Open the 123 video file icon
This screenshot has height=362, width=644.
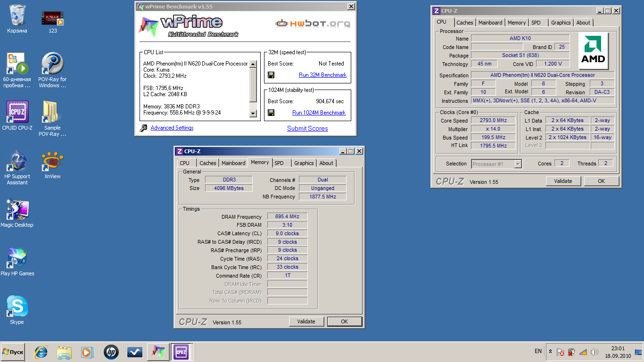(x=52, y=22)
